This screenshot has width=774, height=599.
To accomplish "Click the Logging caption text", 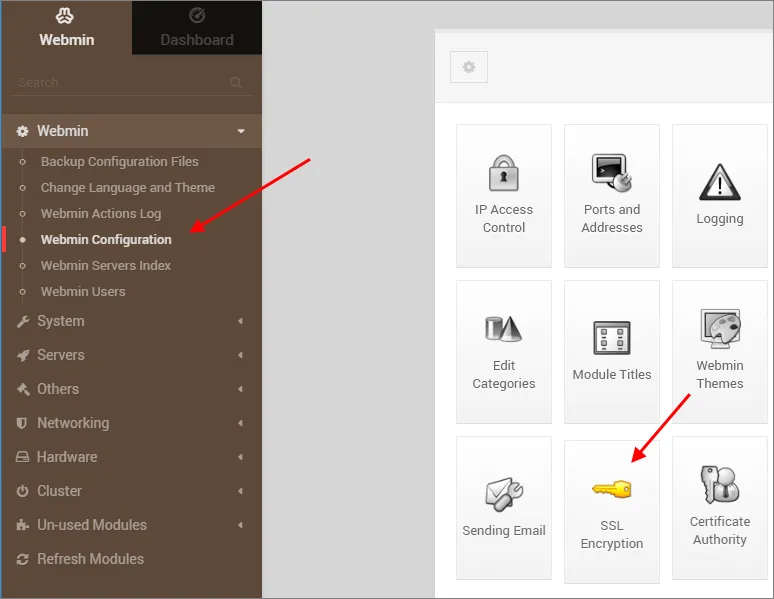I will [x=720, y=218].
